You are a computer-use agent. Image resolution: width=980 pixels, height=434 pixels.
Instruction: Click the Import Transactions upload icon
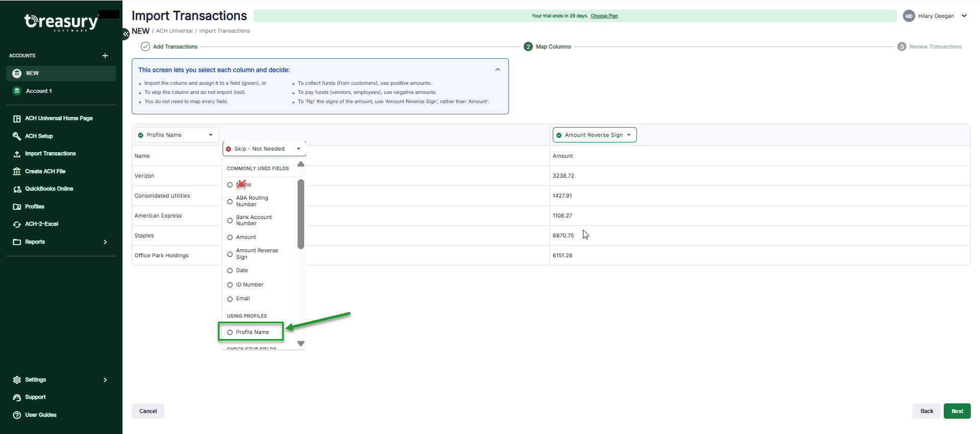pos(17,154)
